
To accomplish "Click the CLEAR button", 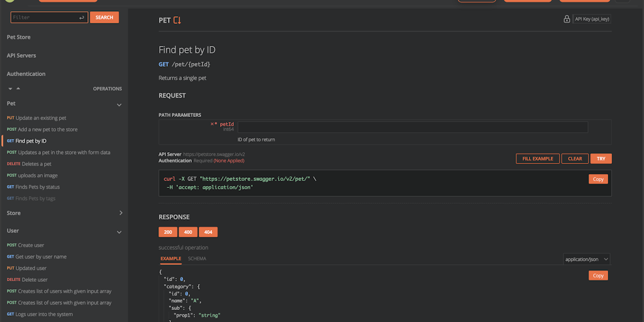I will click(575, 158).
